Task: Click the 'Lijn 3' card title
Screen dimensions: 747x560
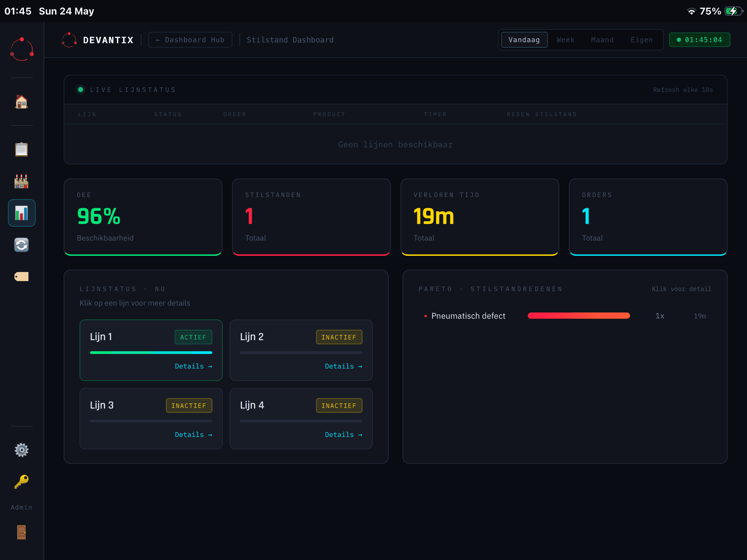Action: (102, 405)
